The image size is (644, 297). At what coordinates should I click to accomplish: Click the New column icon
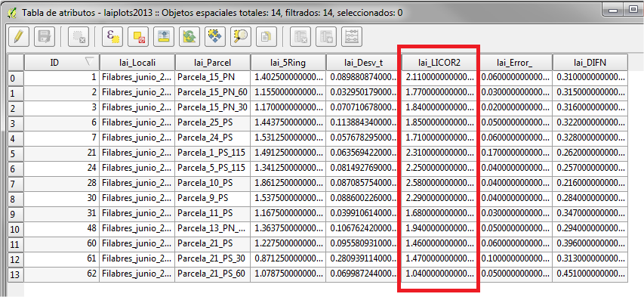[x=326, y=37]
